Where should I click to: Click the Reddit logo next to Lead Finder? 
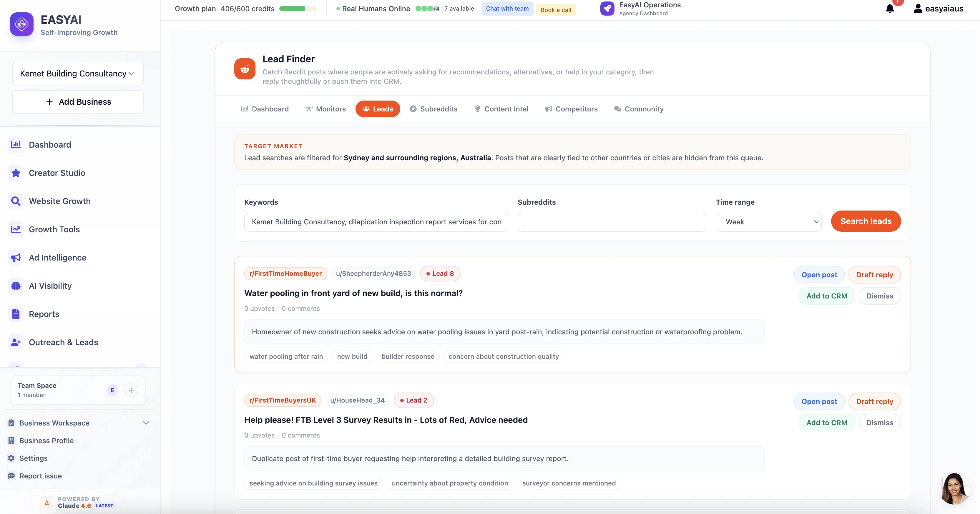[245, 69]
